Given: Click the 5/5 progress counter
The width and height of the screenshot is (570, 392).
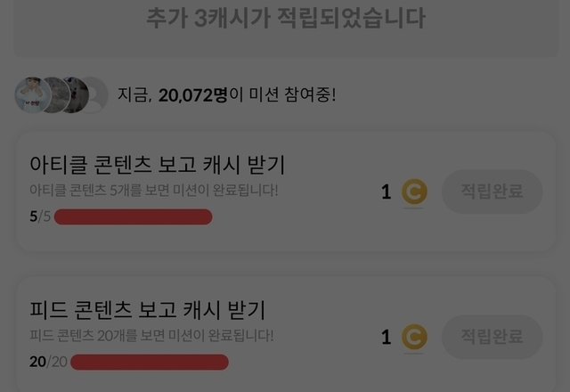Looking at the screenshot, I should [39, 216].
